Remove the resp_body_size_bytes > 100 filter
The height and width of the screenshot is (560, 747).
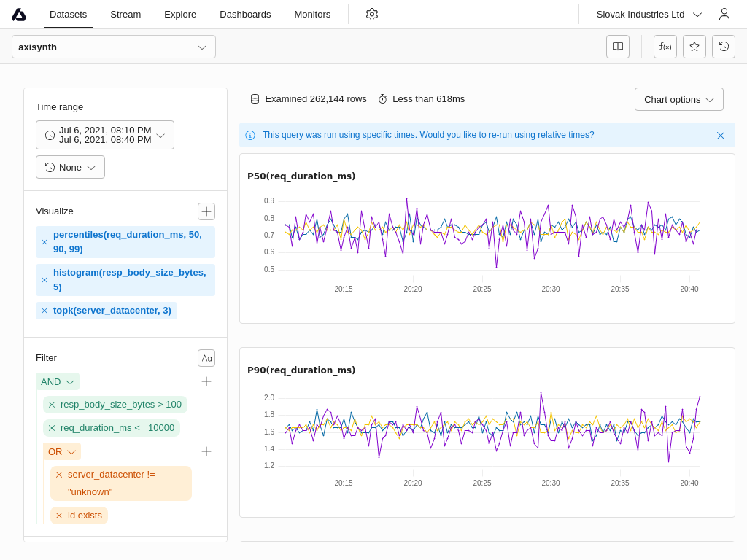[52, 405]
